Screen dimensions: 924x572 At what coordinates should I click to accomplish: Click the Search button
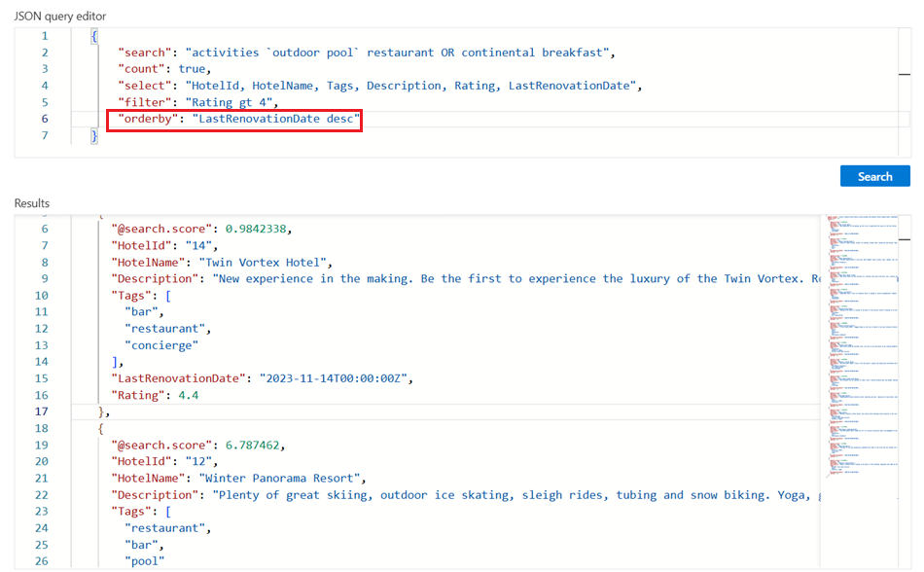(x=874, y=176)
